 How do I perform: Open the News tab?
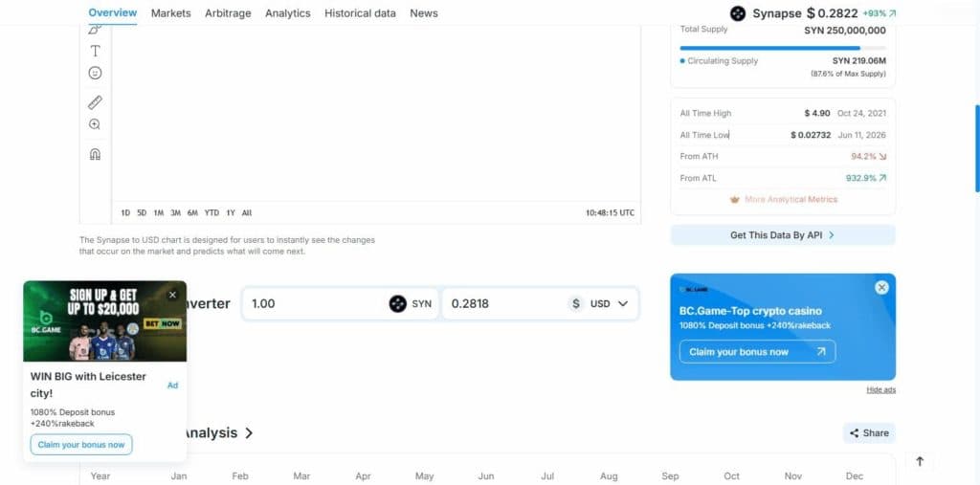(x=424, y=13)
